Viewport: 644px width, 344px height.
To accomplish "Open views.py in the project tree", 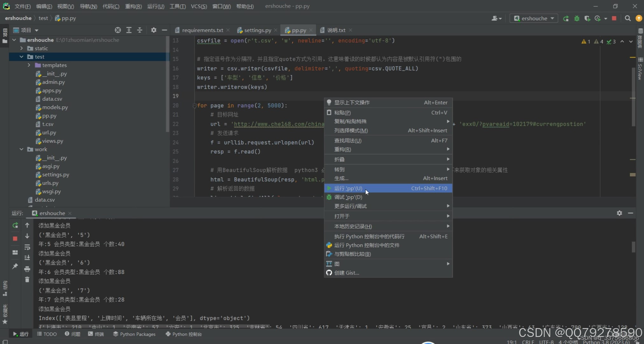I will pos(52,141).
